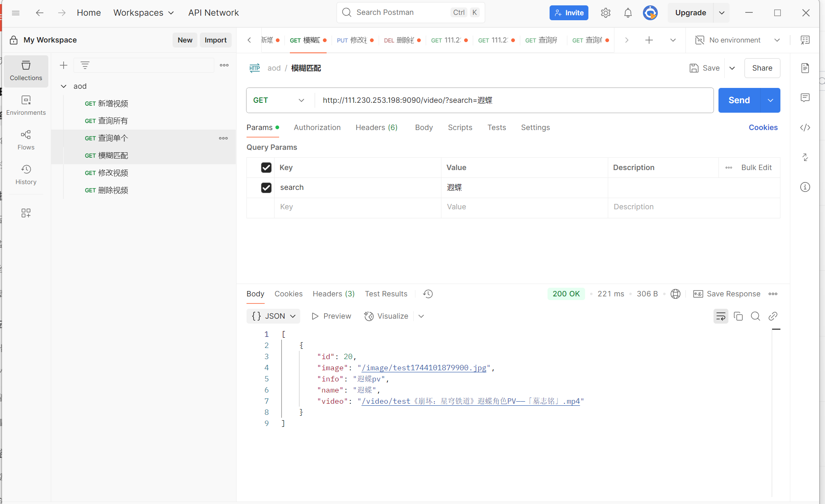Expand the JSON format dropdown
Image resolution: width=825 pixels, height=504 pixels.
(273, 316)
